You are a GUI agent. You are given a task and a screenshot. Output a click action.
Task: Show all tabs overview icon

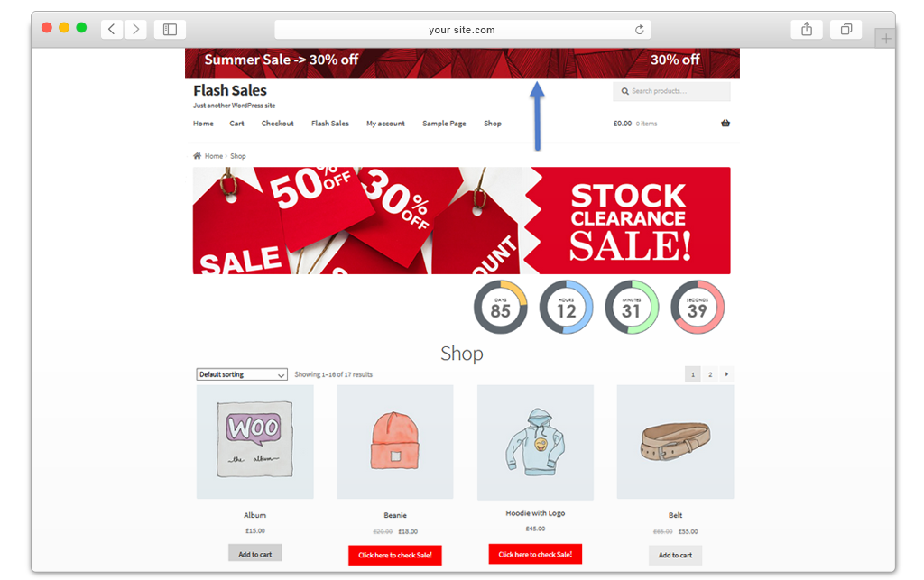coord(845,29)
